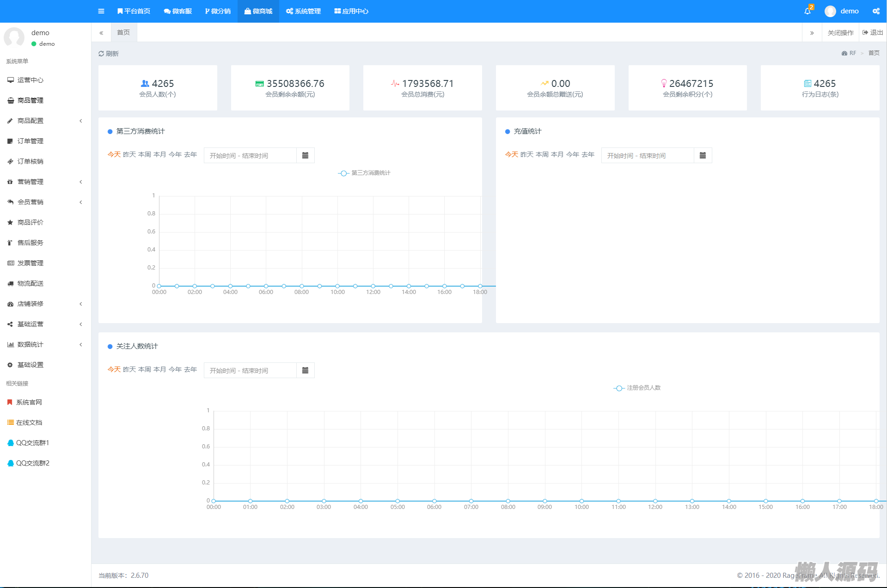This screenshot has width=887, height=588.
Task: Toggle 注册会员人数 legend series visibility
Action: (637, 388)
